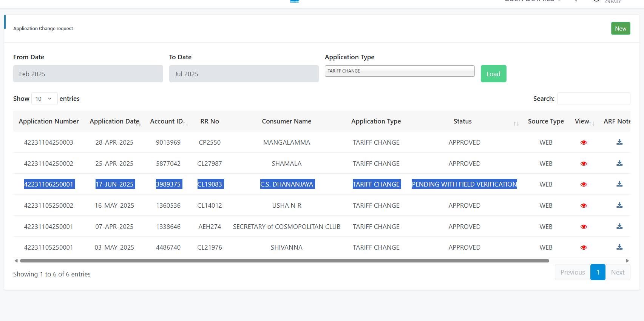Viewport: 644px width, 321px height.
Task: View application for MANGALAMMA via eye icon
Action: click(584, 142)
